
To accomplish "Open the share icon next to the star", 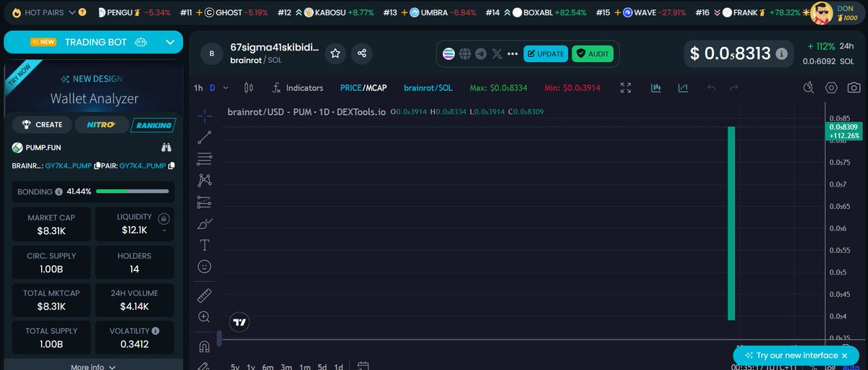I will coord(362,53).
